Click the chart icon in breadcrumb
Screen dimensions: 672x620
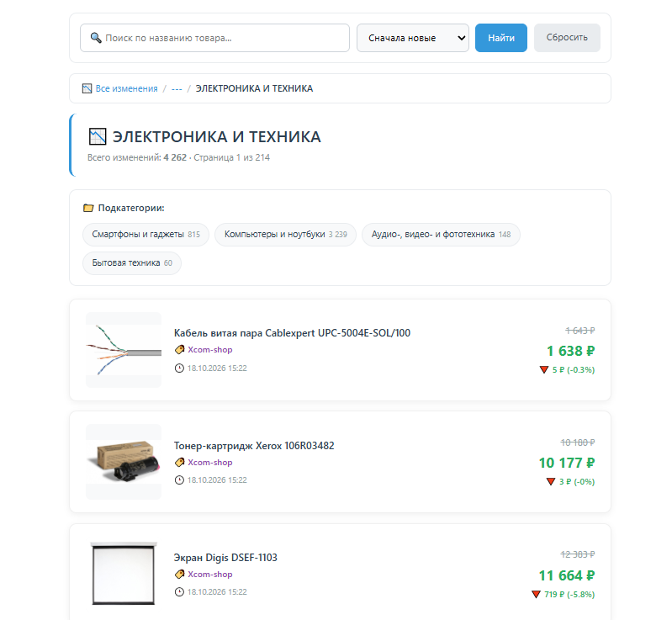point(87,88)
